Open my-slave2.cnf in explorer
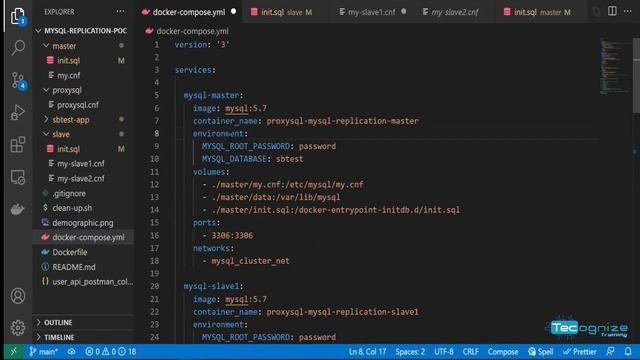 click(84, 178)
